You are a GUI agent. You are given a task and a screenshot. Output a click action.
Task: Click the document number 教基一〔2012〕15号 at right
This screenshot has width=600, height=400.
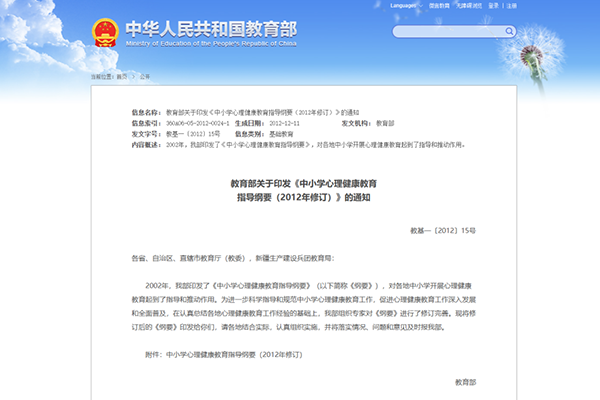pyautogui.click(x=444, y=230)
